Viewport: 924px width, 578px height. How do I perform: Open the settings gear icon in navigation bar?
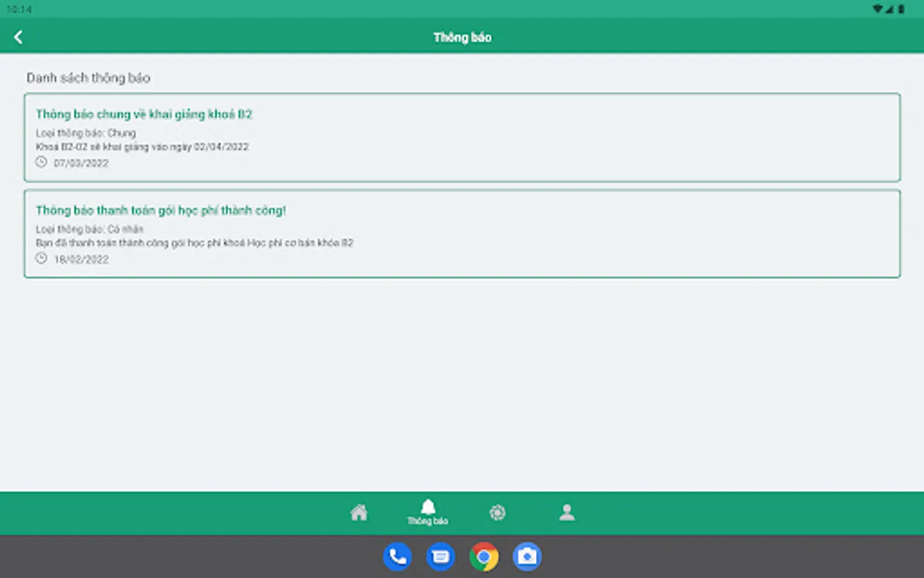tap(498, 512)
